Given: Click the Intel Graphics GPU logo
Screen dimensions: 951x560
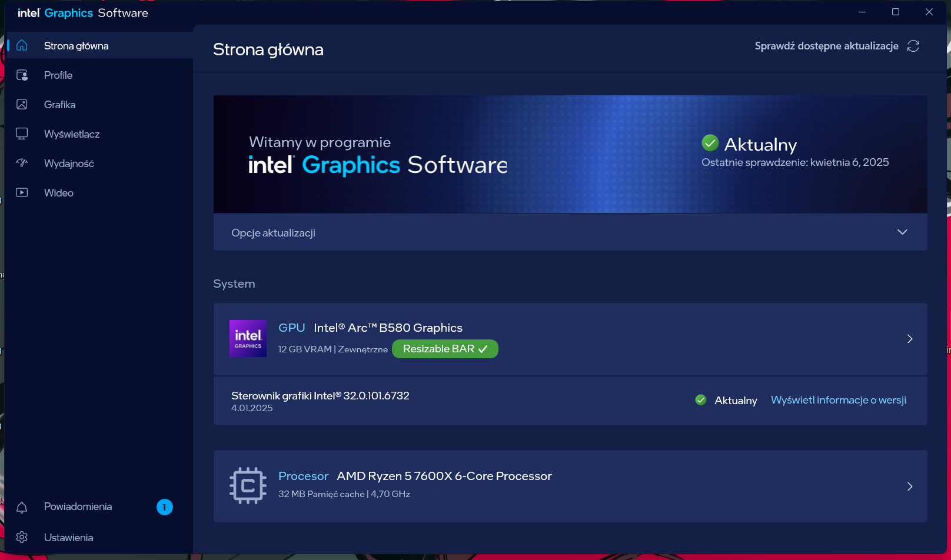Looking at the screenshot, I should 248,339.
